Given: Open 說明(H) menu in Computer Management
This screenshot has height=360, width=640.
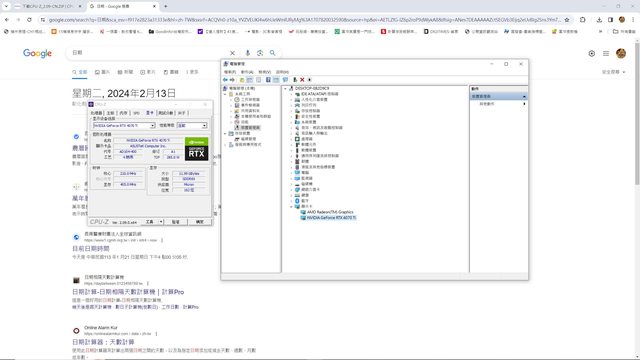Looking at the screenshot, I should (x=282, y=72).
